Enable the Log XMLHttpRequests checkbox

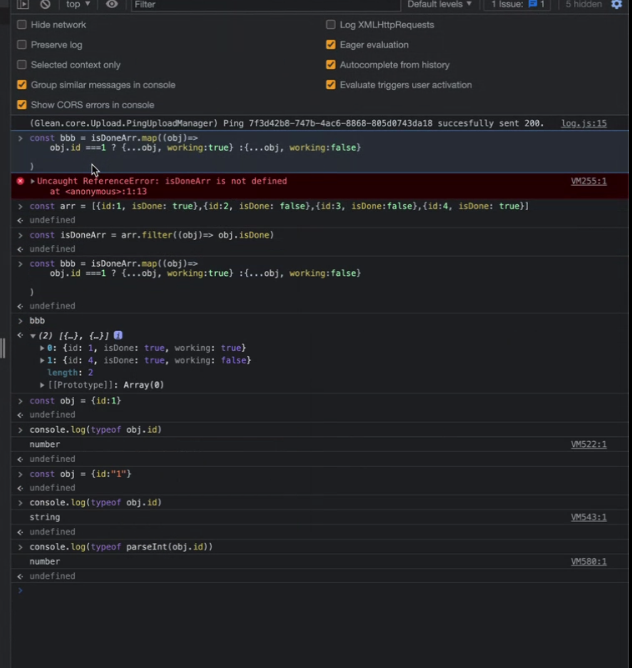331,25
